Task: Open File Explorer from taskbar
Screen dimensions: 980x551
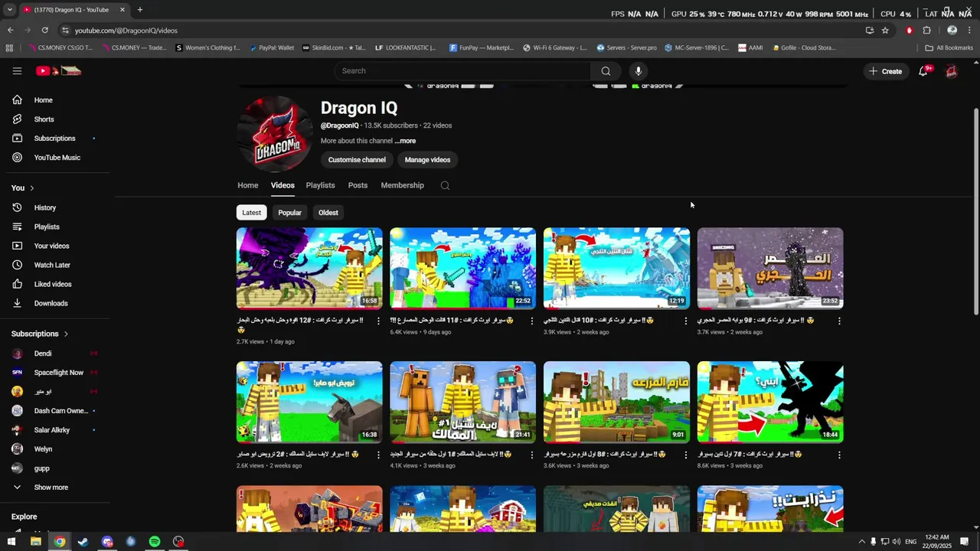Action: pyautogui.click(x=35, y=542)
